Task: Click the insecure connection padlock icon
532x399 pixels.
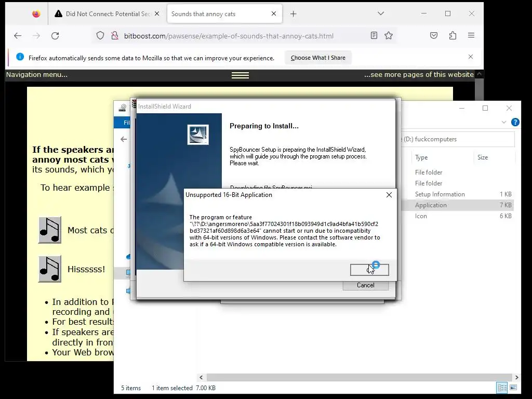Action: point(115,36)
